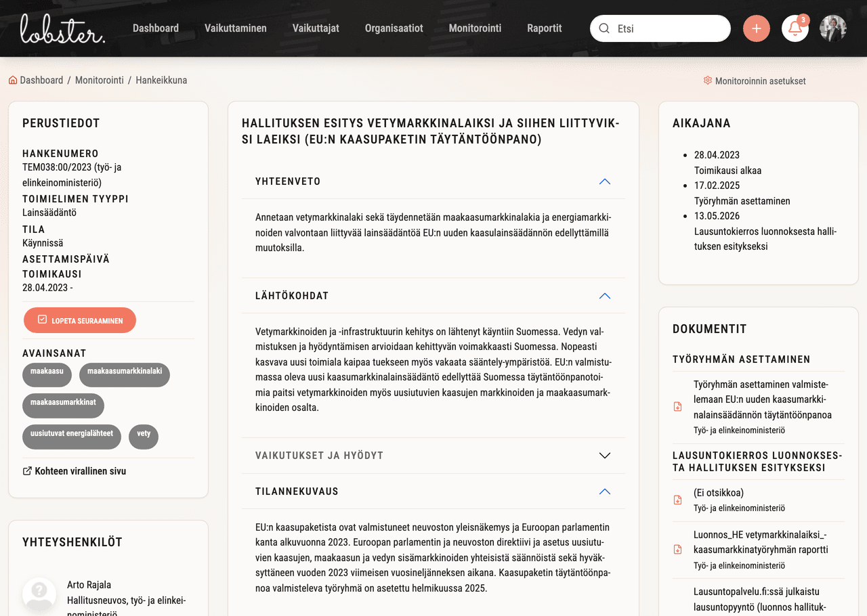Click the Lainsäädäntö value under Toimielimen tyyppi

(x=49, y=213)
